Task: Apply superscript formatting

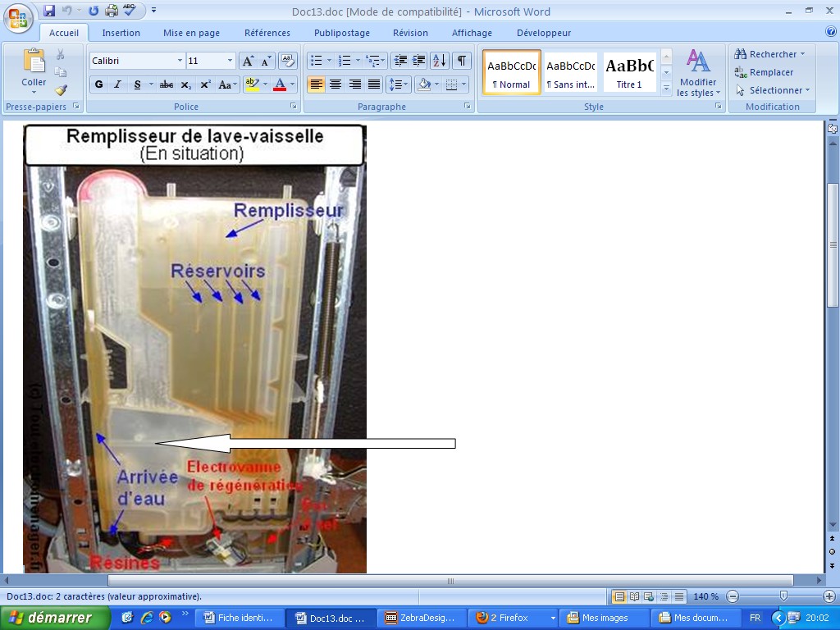Action: coord(205,84)
